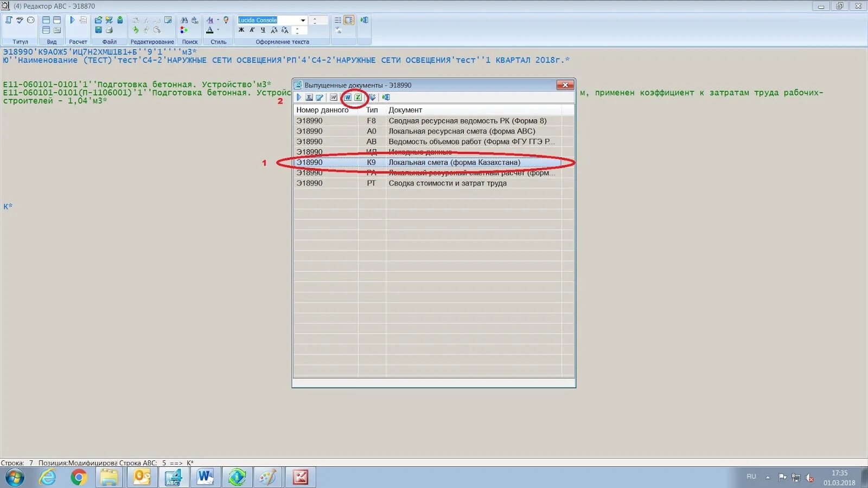The width and height of the screenshot is (868, 488).
Task: Apply bold formatting with Ж button
Action: point(241,30)
